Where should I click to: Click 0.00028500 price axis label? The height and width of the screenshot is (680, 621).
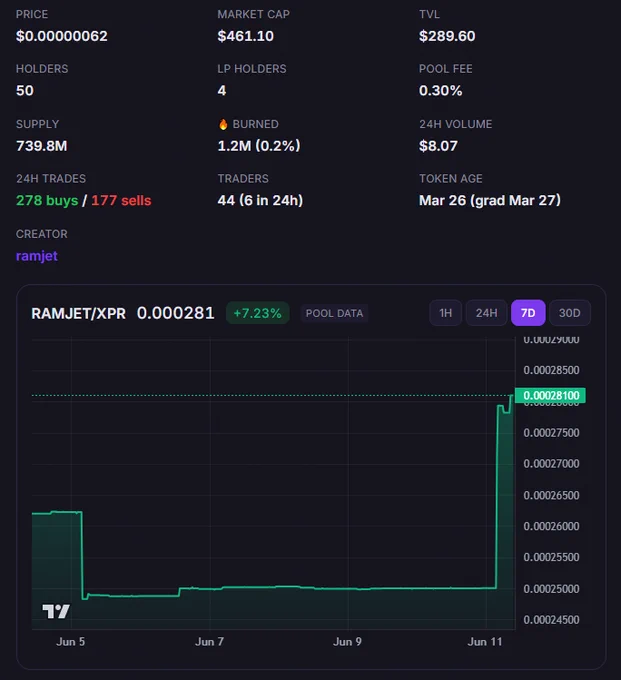pos(551,370)
